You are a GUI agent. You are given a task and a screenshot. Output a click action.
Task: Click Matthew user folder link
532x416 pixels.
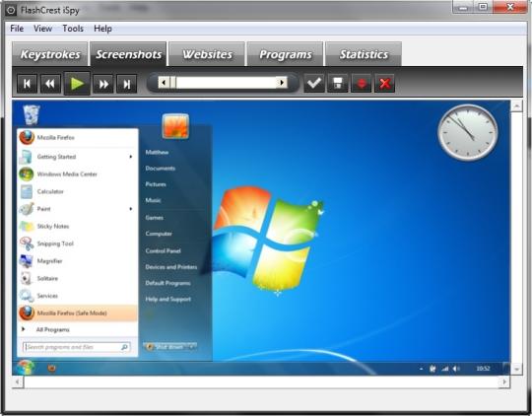click(157, 152)
